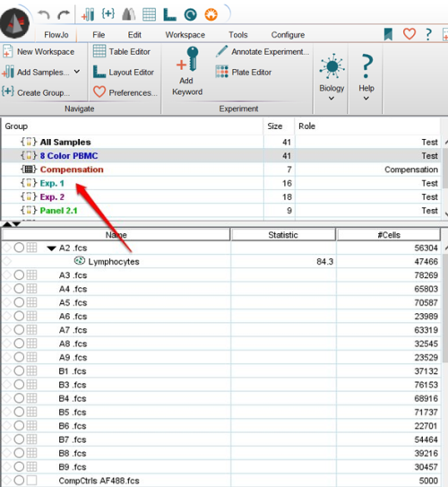
Task: Open Table Editor from quick access grid icon
Action: [149, 14]
